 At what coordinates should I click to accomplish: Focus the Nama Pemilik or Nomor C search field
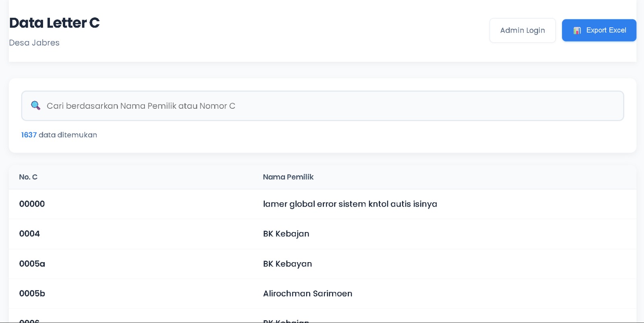point(322,106)
